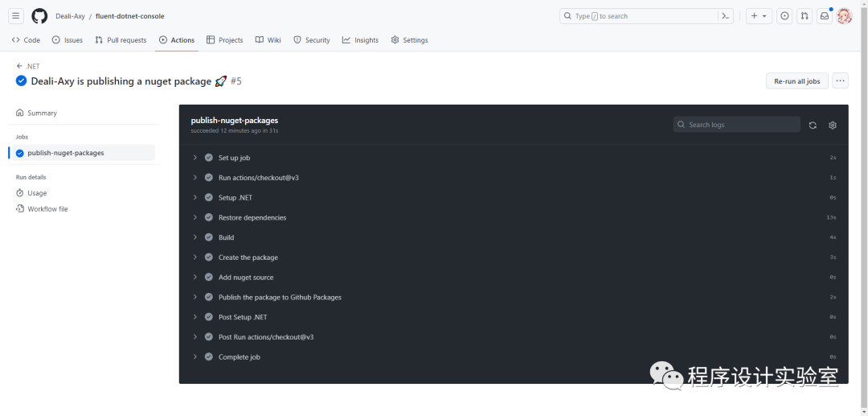Click the run number #5 text
This screenshot has height=416, width=868.
click(236, 81)
